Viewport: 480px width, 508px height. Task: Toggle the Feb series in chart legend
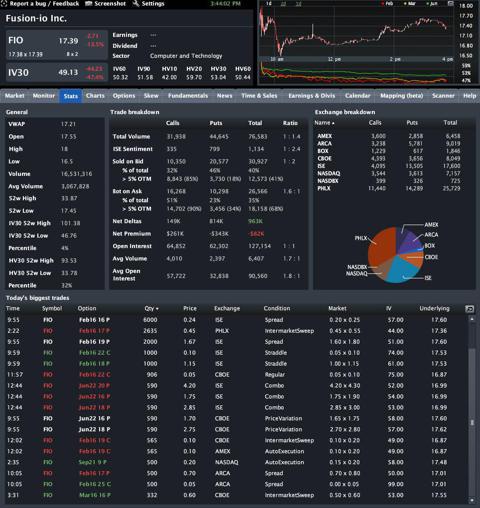tap(387, 4)
